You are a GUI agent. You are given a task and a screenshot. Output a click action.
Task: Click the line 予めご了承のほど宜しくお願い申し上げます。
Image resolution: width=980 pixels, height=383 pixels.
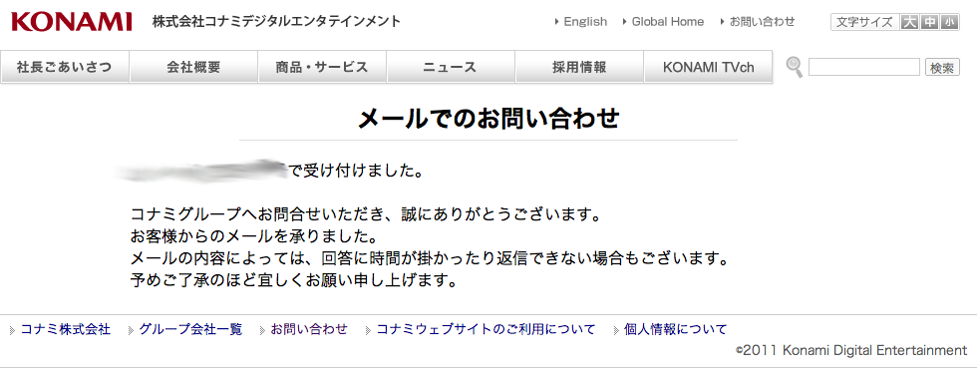pos(294,280)
